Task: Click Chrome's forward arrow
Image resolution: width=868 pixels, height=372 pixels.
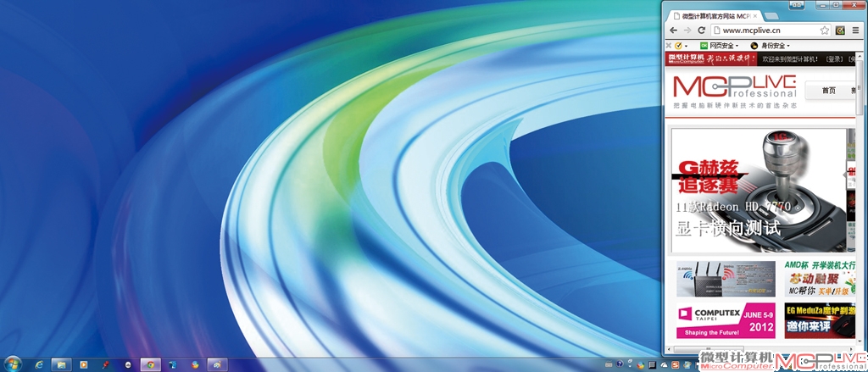Action: click(x=687, y=31)
